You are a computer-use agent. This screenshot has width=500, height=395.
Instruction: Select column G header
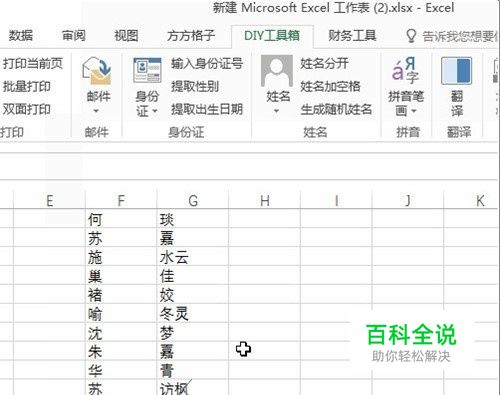[193, 201]
